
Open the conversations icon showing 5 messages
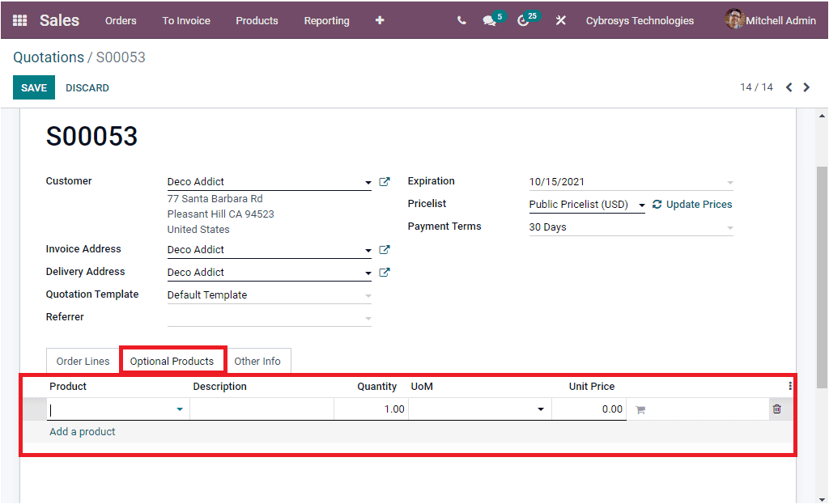point(489,20)
